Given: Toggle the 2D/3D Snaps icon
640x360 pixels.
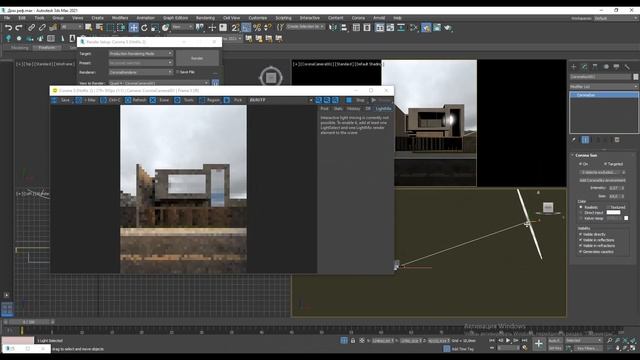Looking at the screenshot, I should (235, 27).
